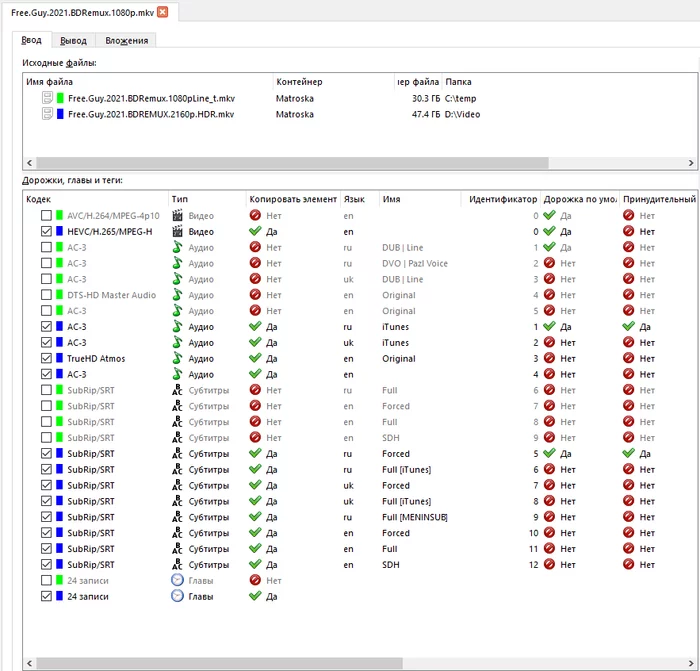Sort source files by Папка column header
The width and height of the screenshot is (700, 671).
click(569, 82)
